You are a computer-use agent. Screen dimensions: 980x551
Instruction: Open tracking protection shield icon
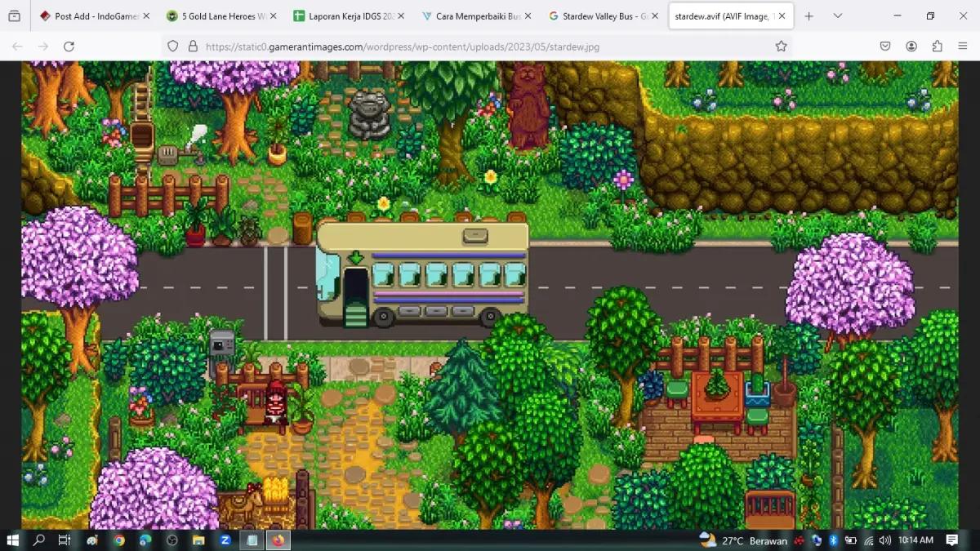pyautogui.click(x=172, y=47)
